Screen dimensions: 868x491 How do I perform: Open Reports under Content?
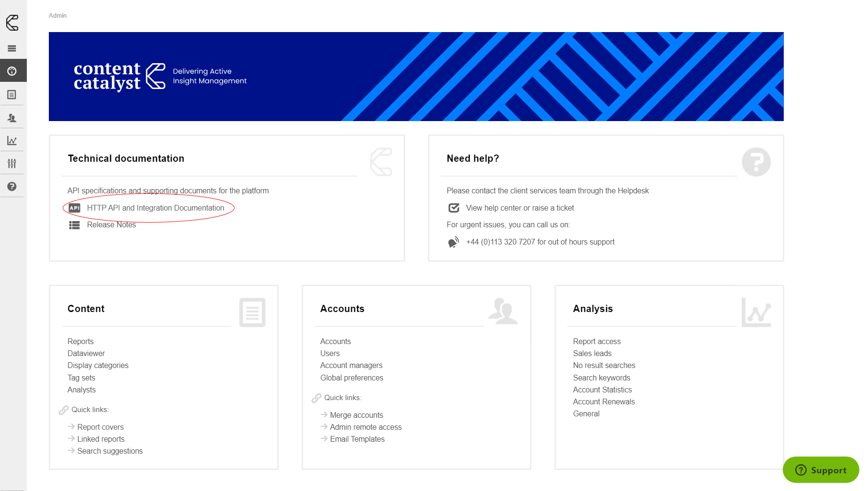pyautogui.click(x=80, y=341)
